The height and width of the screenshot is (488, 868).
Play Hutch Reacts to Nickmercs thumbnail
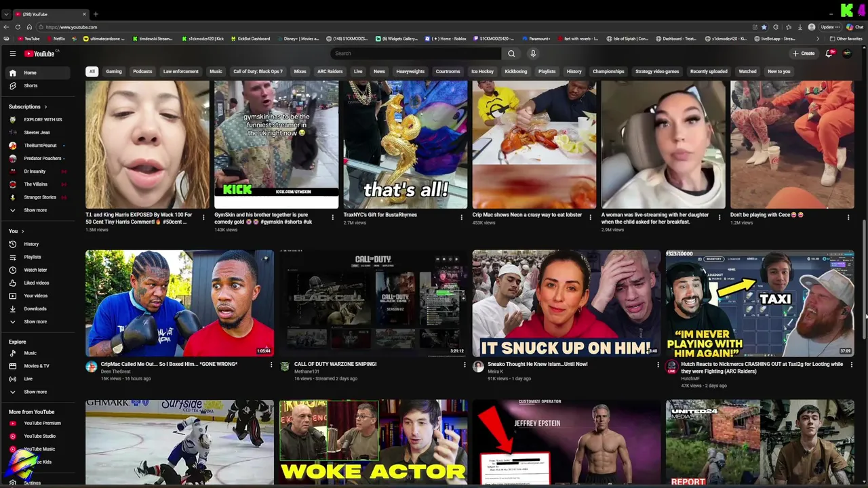759,303
